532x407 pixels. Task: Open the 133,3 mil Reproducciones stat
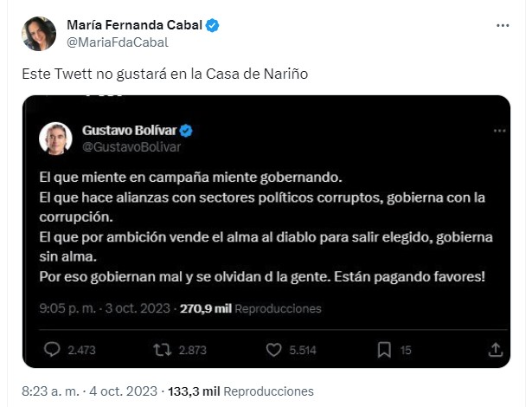(x=240, y=391)
